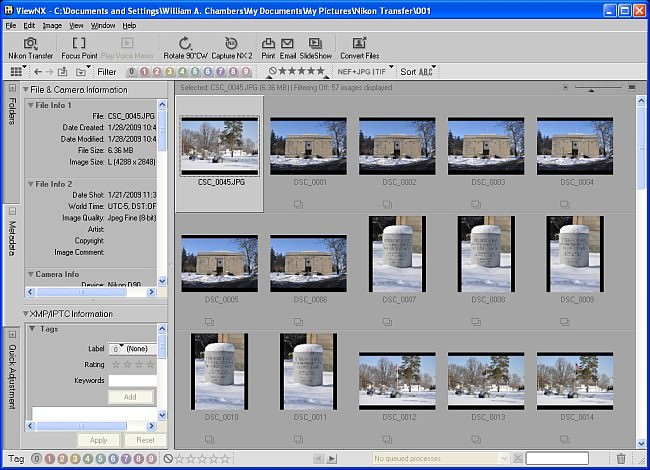Switch to the Folders side tab
The width and height of the screenshot is (650, 470).
[12, 111]
